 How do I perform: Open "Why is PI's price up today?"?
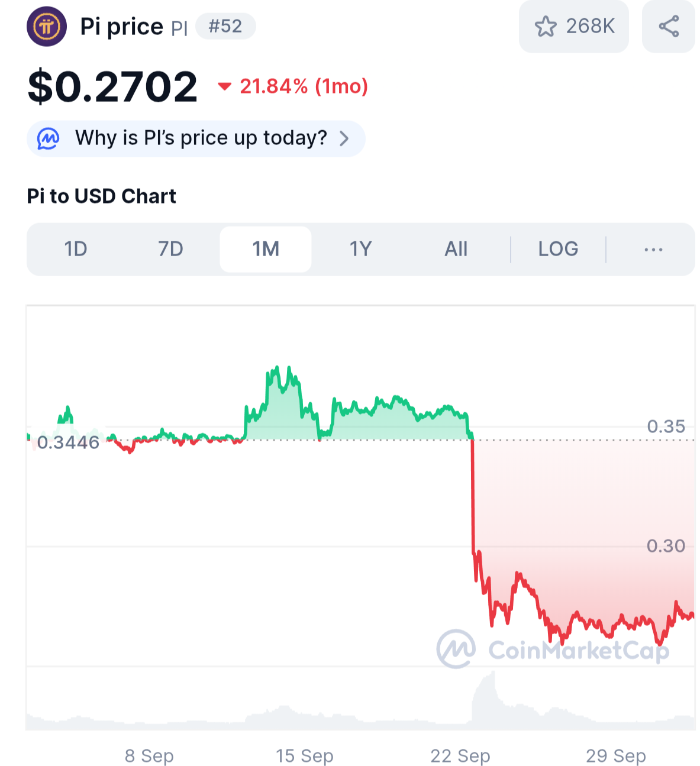click(201, 138)
